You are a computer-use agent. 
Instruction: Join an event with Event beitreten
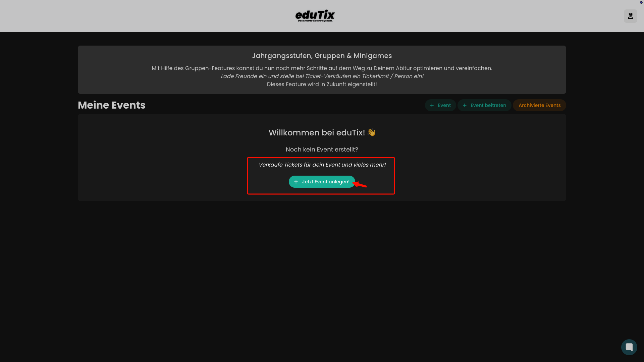484,105
